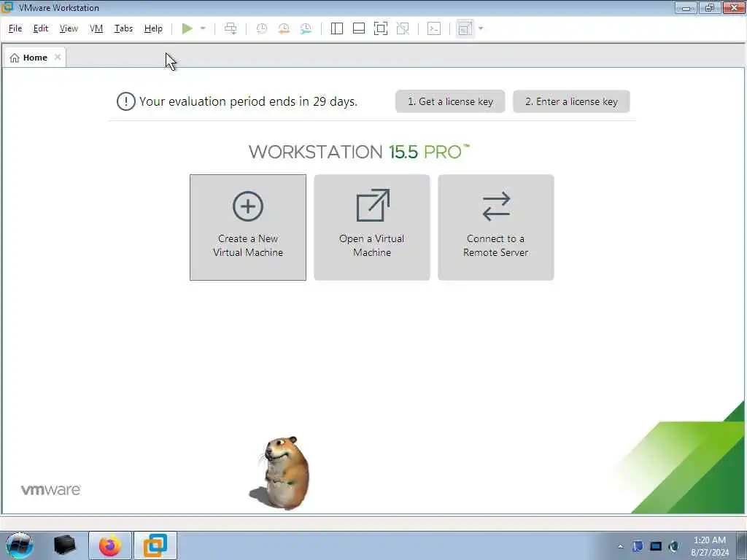Open the Edit menu
Image resolution: width=747 pixels, height=560 pixels.
click(x=41, y=28)
